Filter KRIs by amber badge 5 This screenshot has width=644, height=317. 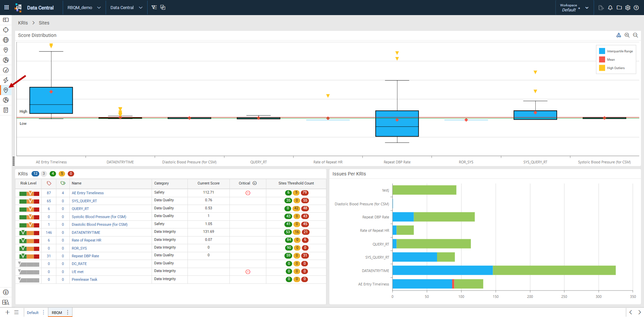point(62,174)
